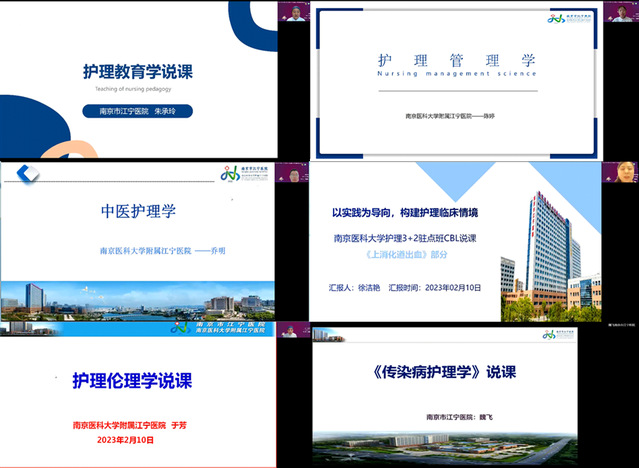639x468 pixels.
Task: Select presenter webcam beside 护理教育学说课 slide
Action: coord(296,12)
